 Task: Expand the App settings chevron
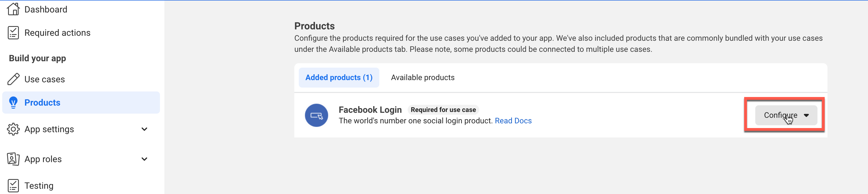(x=144, y=129)
